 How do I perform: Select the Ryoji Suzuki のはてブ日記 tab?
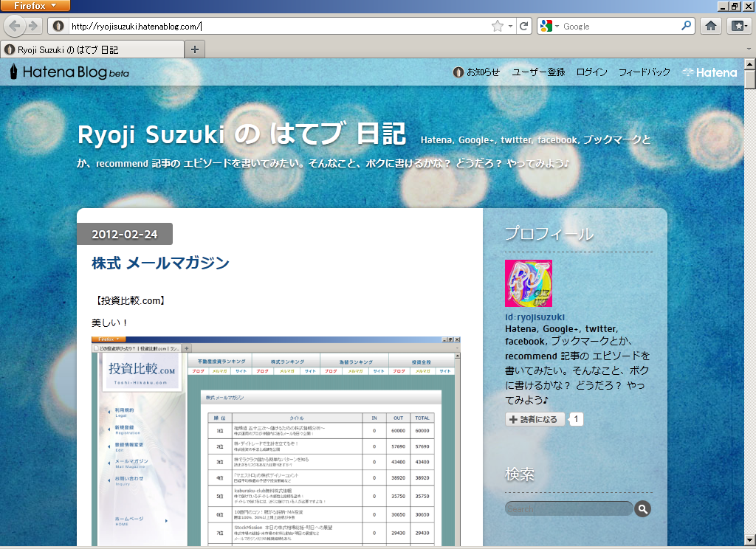click(92, 49)
